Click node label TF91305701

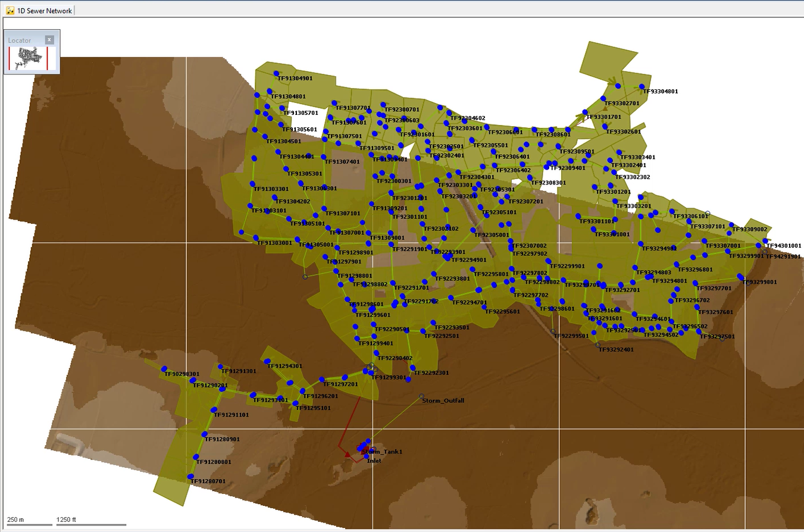[301, 112]
